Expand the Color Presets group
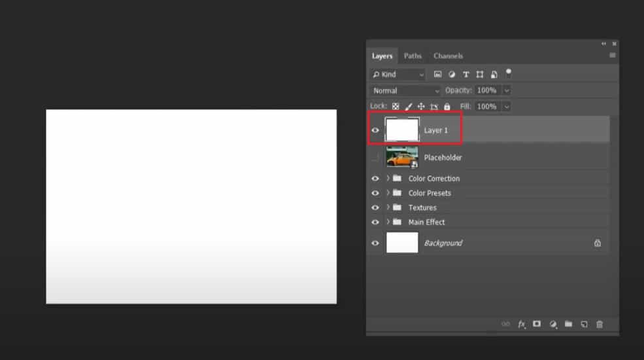Screen dimensions: 644x360 tap(388, 192)
